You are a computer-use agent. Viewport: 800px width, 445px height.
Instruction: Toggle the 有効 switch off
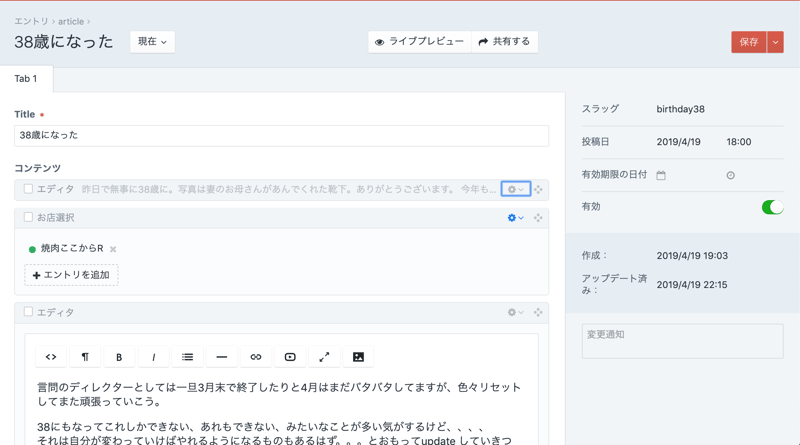(x=771, y=207)
